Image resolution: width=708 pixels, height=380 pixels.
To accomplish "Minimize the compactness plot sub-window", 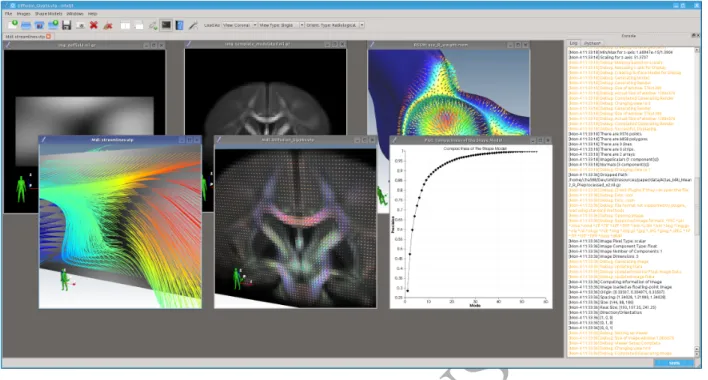I will pos(533,140).
